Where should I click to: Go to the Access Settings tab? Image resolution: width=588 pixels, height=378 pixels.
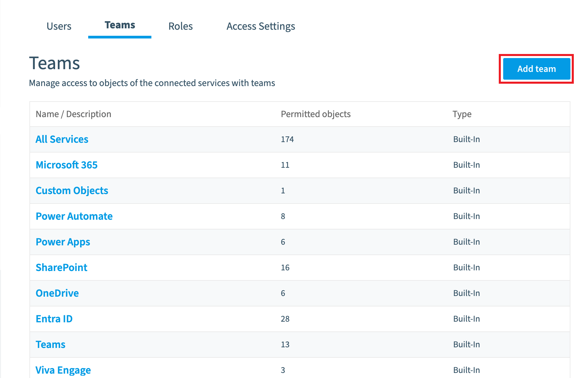(261, 26)
